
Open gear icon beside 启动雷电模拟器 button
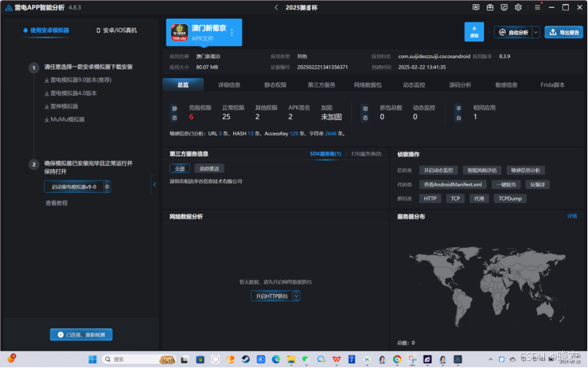coord(107,186)
